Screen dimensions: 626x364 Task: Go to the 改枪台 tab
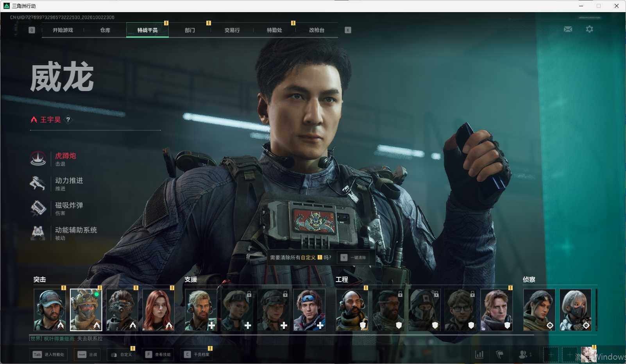click(x=317, y=30)
